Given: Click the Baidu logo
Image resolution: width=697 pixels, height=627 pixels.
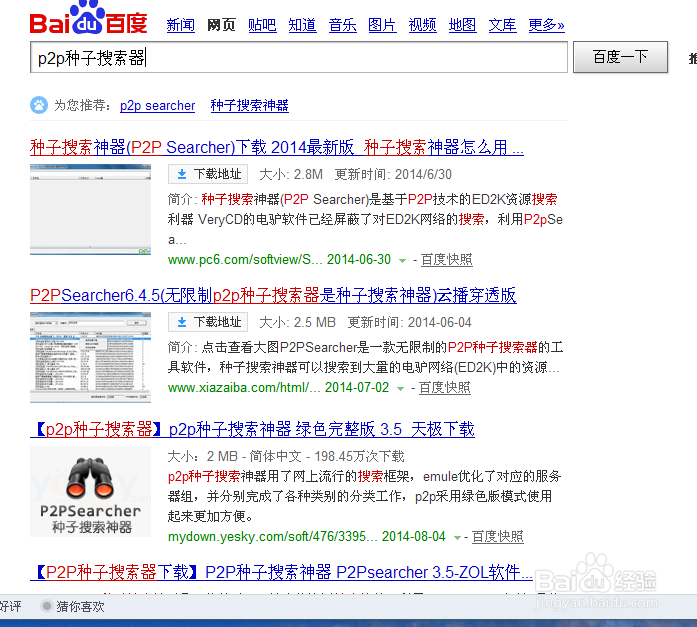Looking at the screenshot, I should tap(88, 18).
